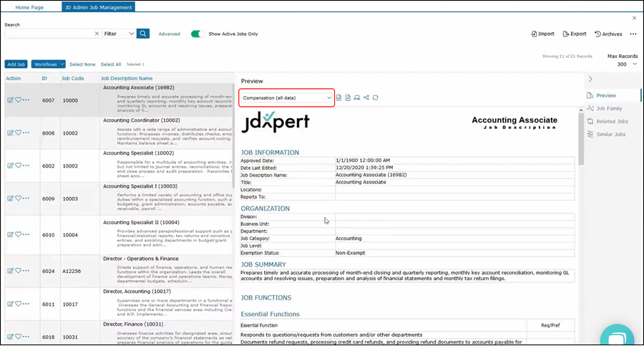Image resolution: width=644 pixels, height=346 pixels.
Task: Click into the Search input field
Action: point(49,34)
